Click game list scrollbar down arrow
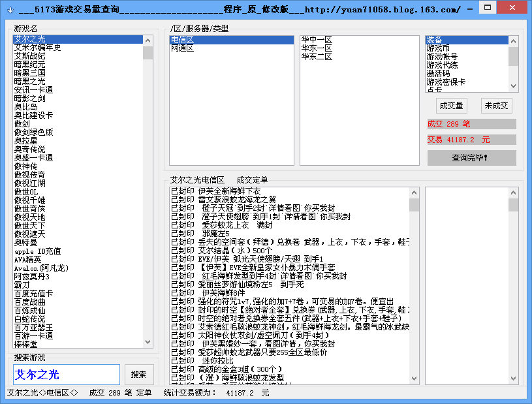Image resolution: width=532 pixels, height=404 pixels. pyautogui.click(x=148, y=342)
